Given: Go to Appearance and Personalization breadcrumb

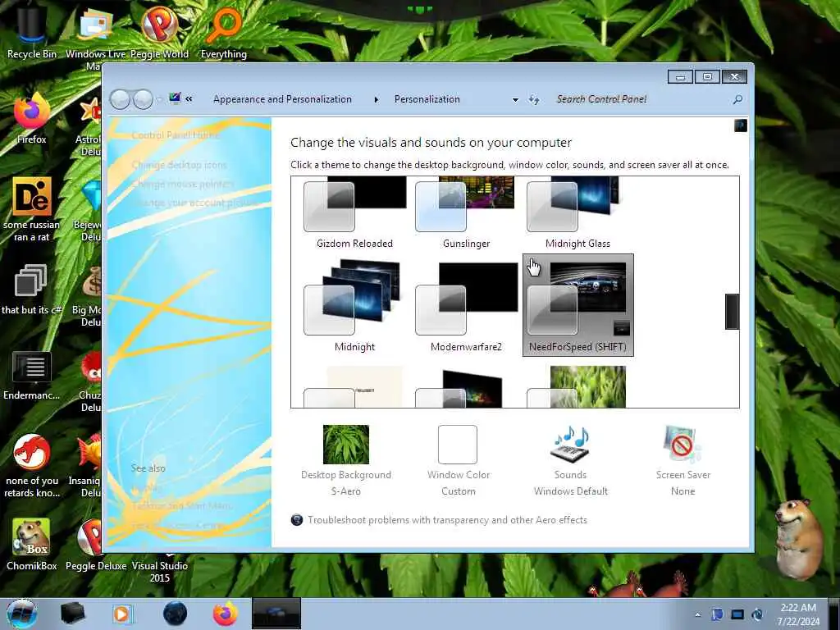Looking at the screenshot, I should (282, 99).
